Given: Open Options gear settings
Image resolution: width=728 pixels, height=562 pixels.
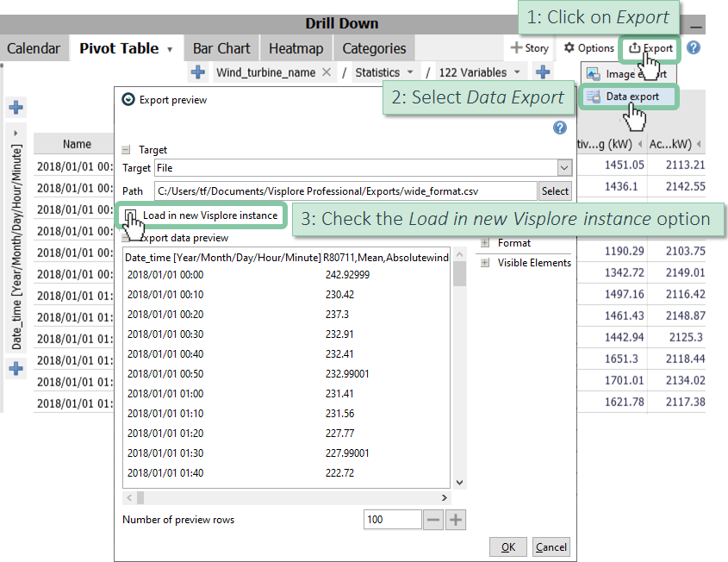Looking at the screenshot, I should point(589,48).
